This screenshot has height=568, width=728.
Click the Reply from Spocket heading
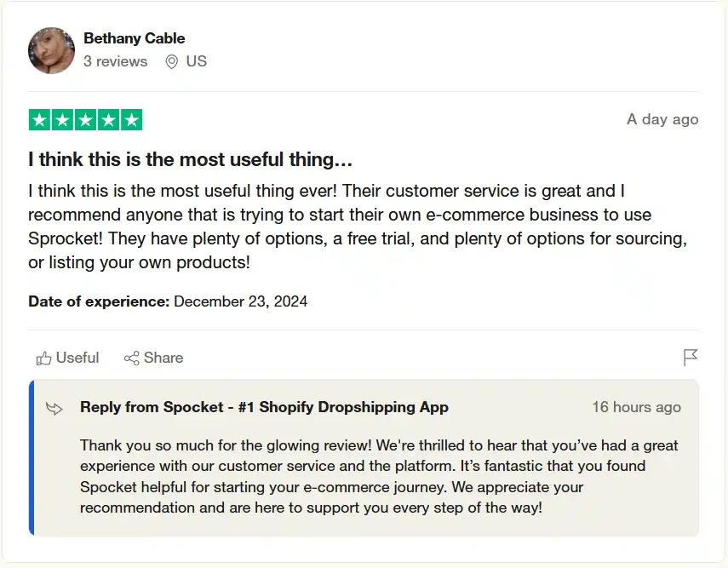tap(264, 407)
